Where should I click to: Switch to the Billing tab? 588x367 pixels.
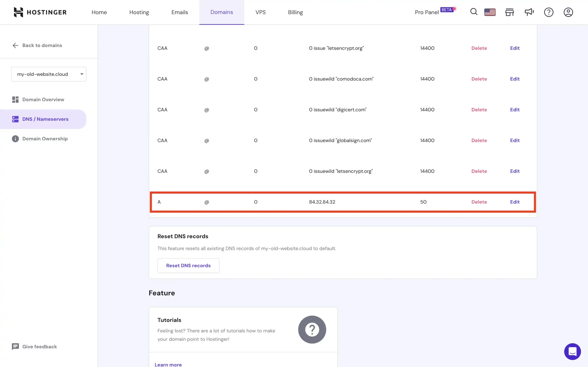click(x=295, y=12)
